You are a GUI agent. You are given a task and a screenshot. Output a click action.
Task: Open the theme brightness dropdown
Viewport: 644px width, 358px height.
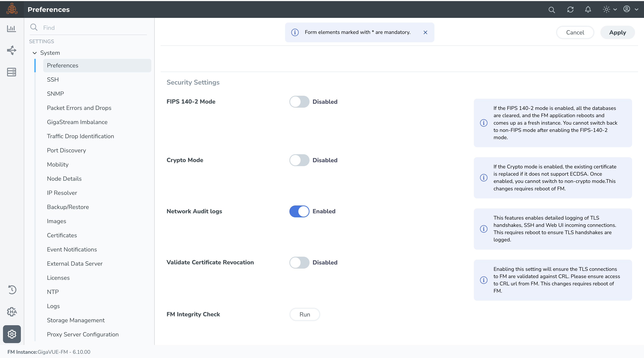tap(609, 10)
